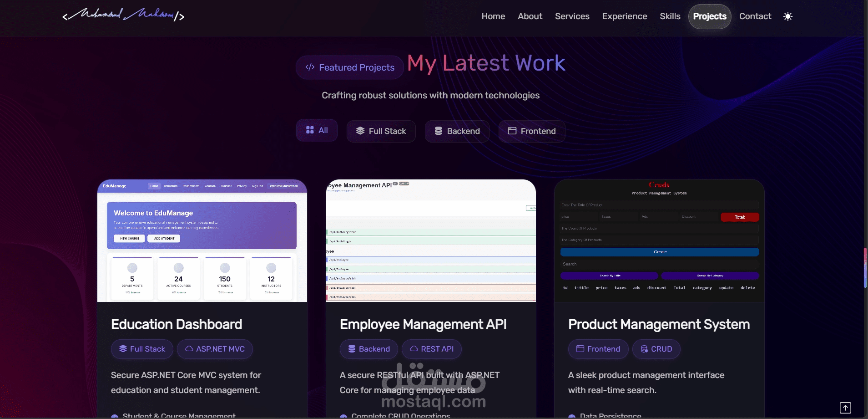Click the grid icon on the All filter
868x419 pixels.
pos(310,130)
